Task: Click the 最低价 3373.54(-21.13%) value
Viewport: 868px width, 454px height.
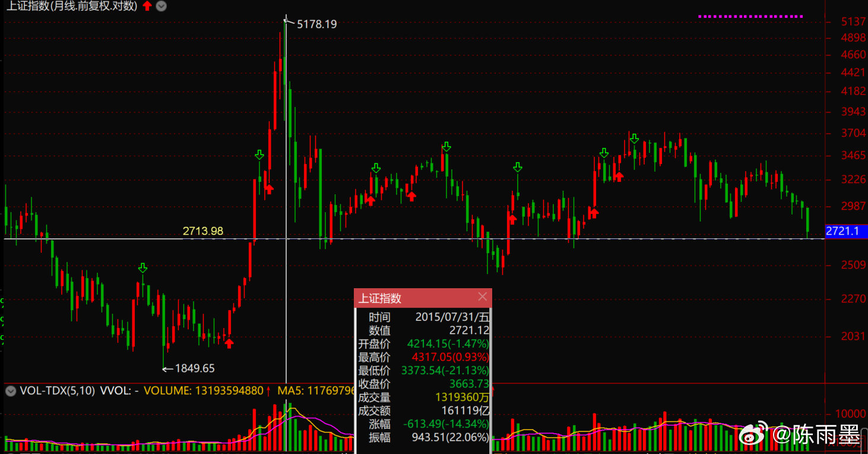Action: 445,371
